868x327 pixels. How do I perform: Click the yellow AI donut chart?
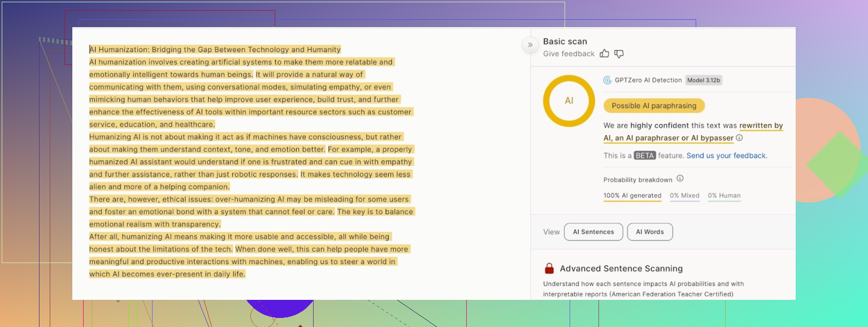568,101
